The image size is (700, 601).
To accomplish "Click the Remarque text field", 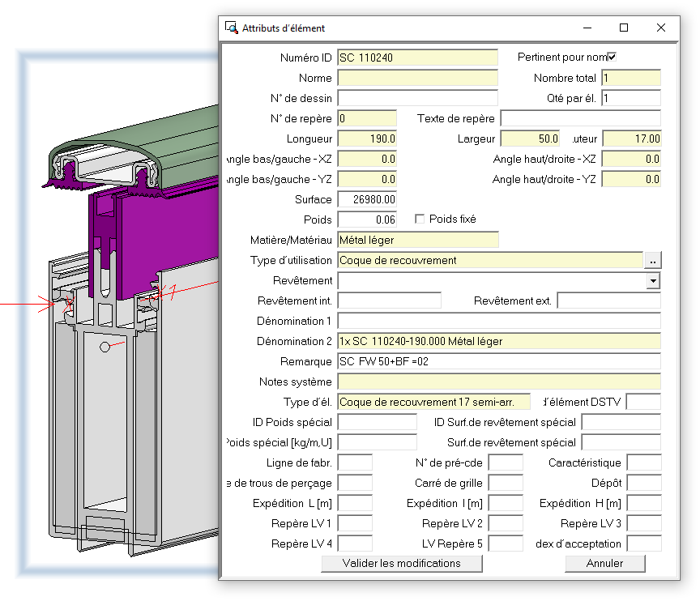I will coord(498,362).
